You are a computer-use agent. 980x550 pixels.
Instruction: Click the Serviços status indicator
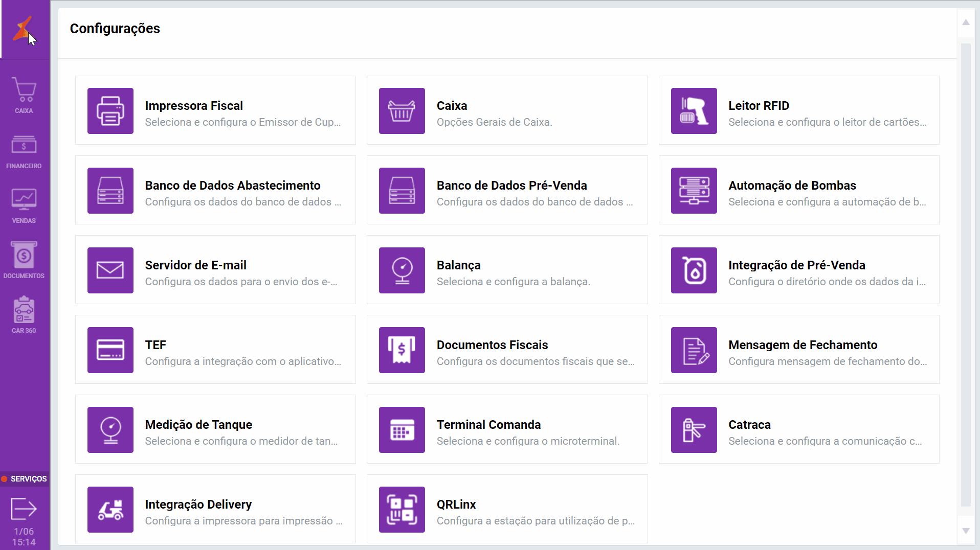pos(25,479)
